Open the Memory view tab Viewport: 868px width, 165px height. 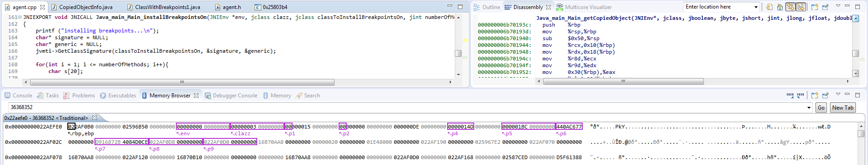coord(277,96)
